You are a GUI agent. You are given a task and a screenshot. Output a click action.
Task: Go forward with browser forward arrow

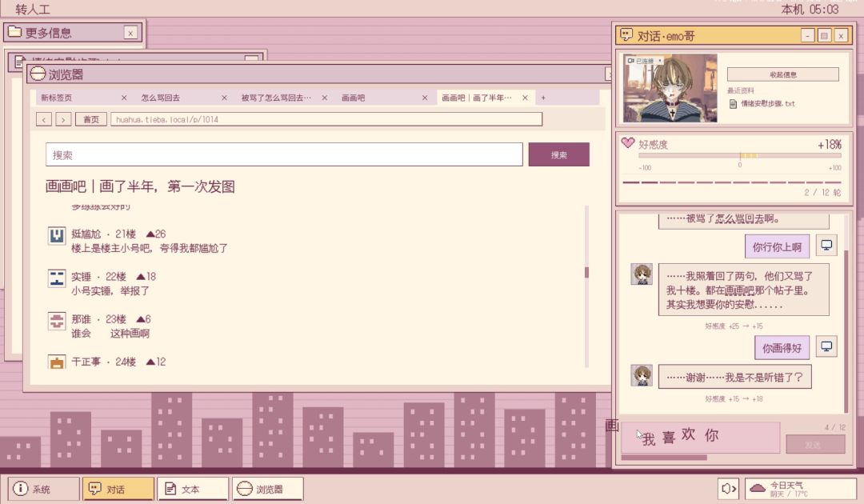pos(63,119)
